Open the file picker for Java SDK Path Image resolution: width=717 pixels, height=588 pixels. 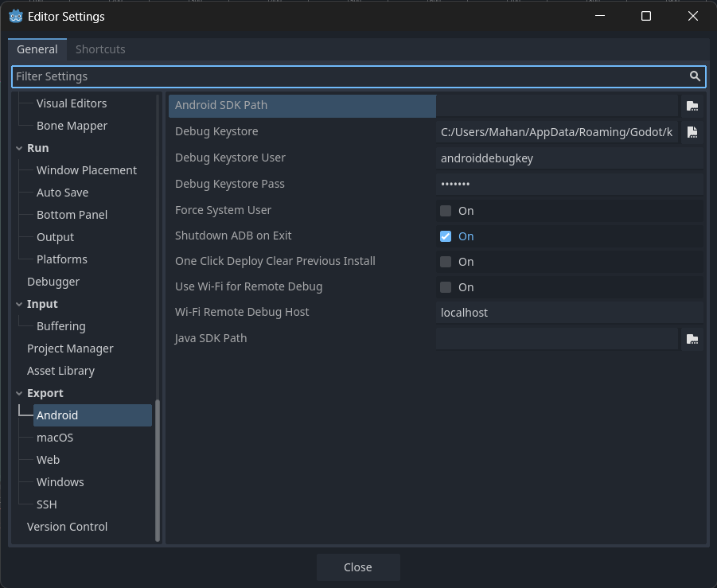click(692, 338)
